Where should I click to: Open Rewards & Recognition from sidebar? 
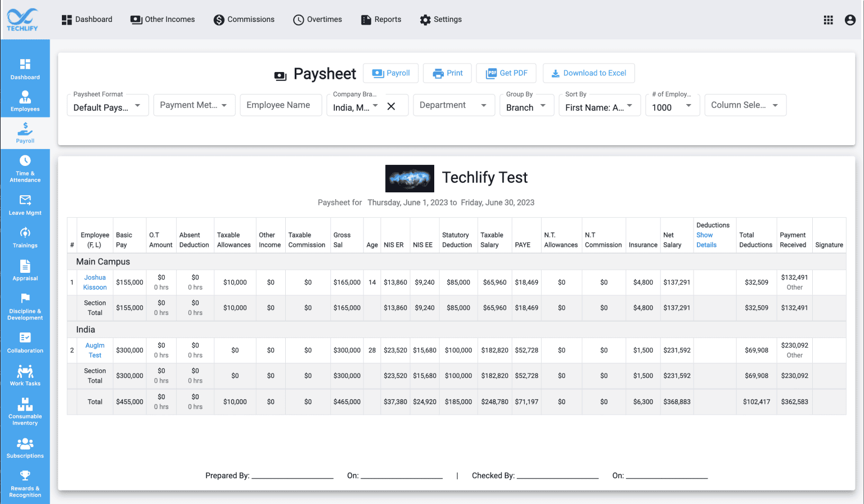(x=25, y=483)
